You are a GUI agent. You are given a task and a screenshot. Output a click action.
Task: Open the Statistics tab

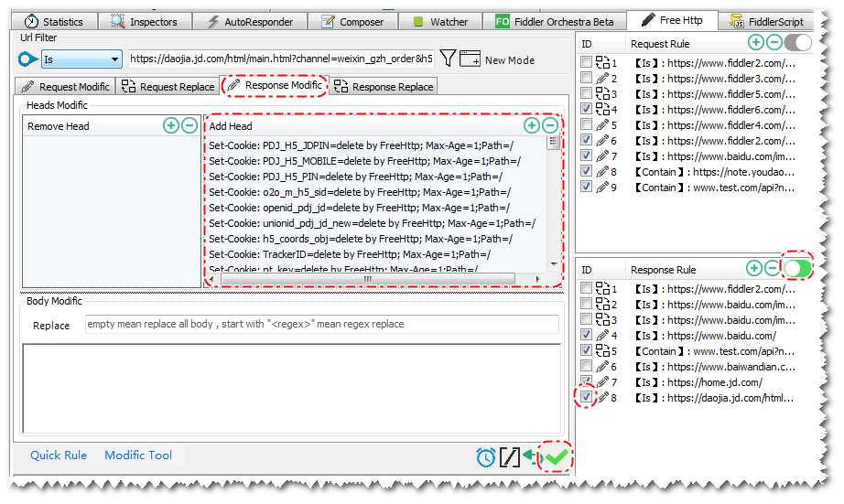(x=54, y=22)
